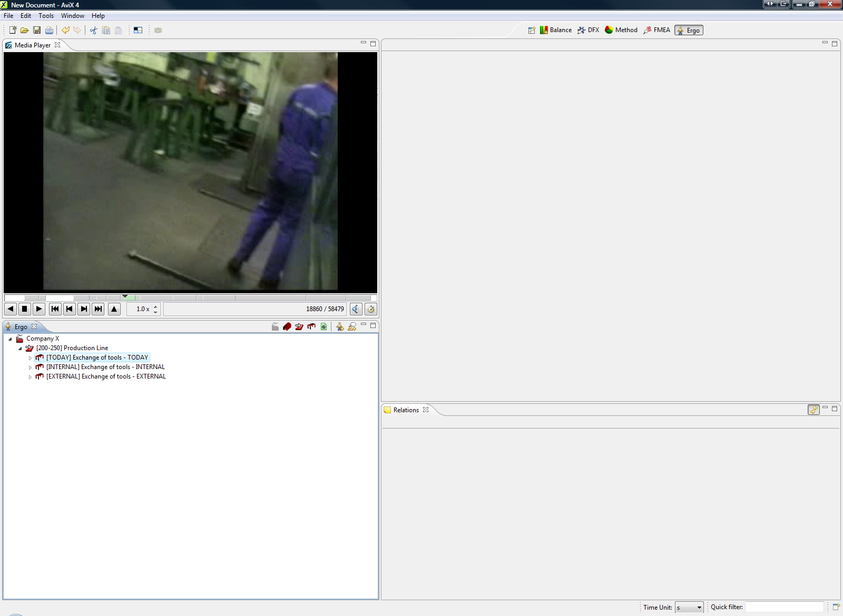
Task: Switch to the Media Player tab
Action: pos(33,45)
